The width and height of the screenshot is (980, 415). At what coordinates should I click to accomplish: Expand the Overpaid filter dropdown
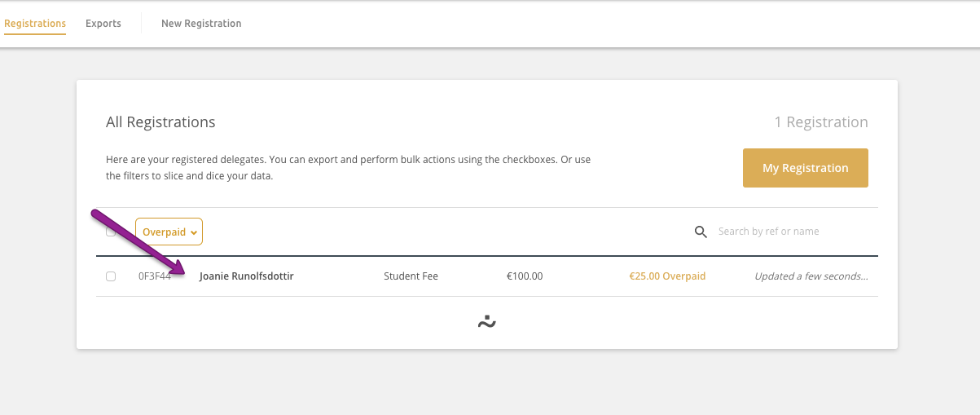pos(169,232)
